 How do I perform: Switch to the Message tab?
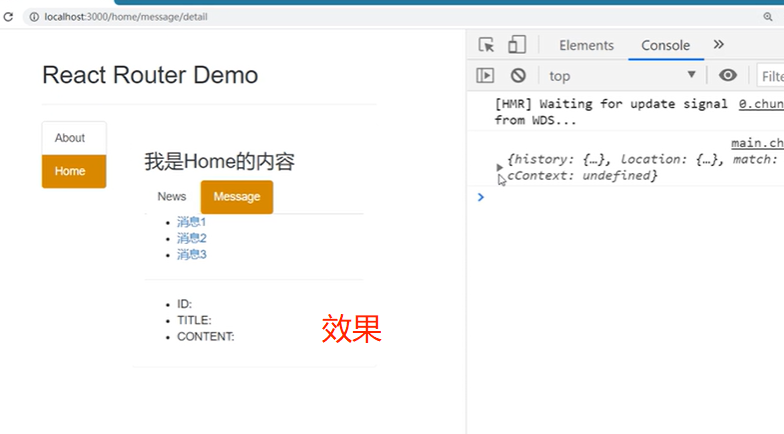(x=236, y=196)
